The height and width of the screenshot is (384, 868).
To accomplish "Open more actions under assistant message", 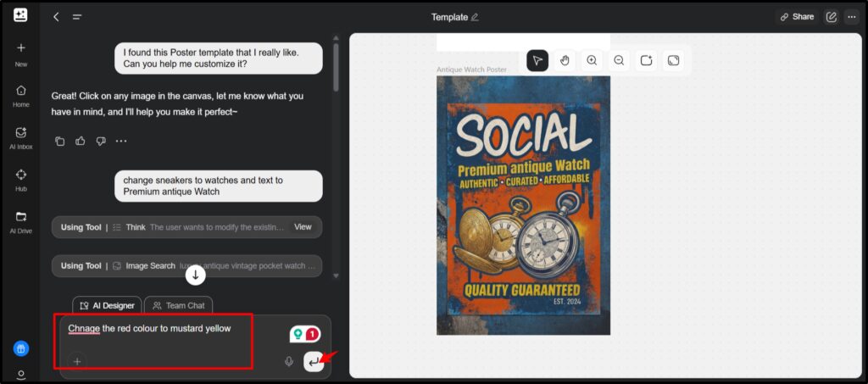I will pos(121,141).
